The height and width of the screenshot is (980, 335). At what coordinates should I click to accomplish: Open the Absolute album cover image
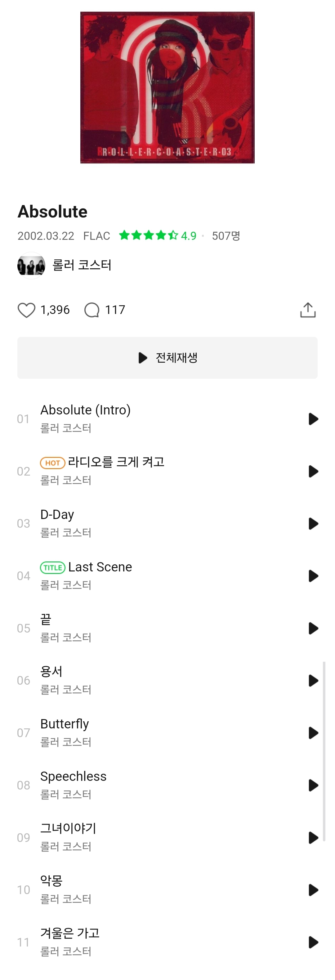click(167, 87)
